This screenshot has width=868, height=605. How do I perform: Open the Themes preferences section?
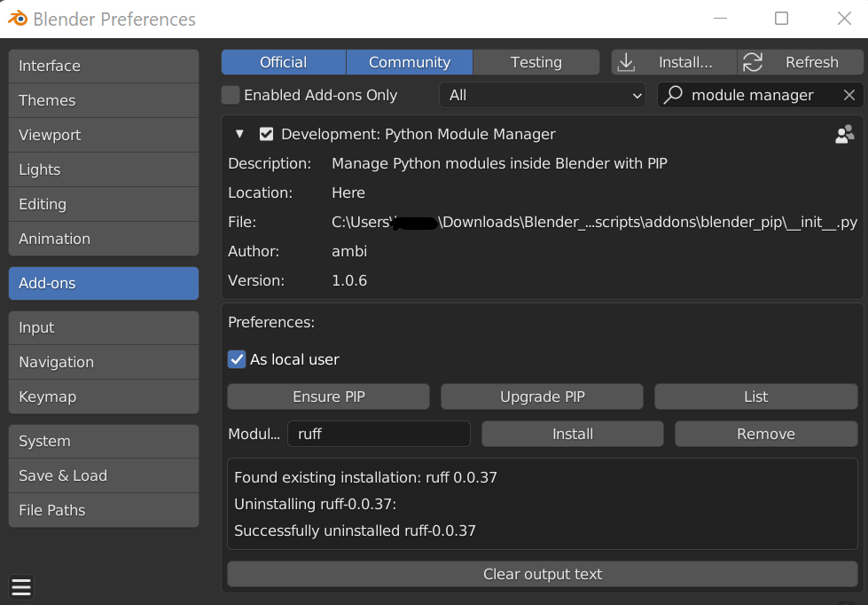tap(103, 100)
